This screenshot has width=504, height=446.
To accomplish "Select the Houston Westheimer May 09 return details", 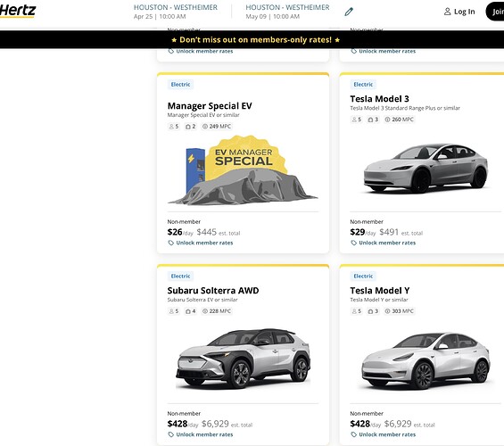I will [287, 12].
